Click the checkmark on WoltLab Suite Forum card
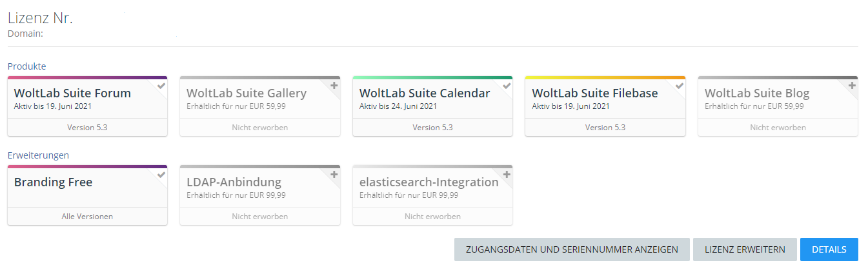Image resolution: width=868 pixels, height=272 pixels. click(x=161, y=86)
